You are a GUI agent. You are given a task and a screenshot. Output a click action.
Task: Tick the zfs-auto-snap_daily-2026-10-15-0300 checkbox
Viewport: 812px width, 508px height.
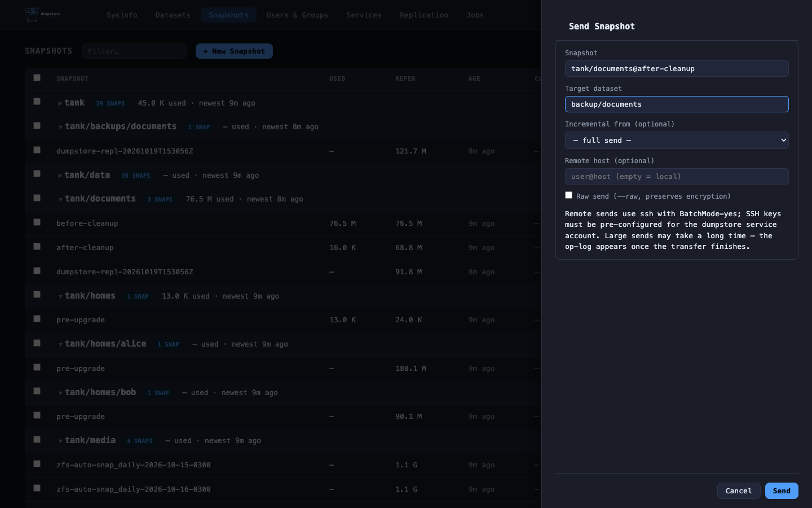pyautogui.click(x=37, y=464)
